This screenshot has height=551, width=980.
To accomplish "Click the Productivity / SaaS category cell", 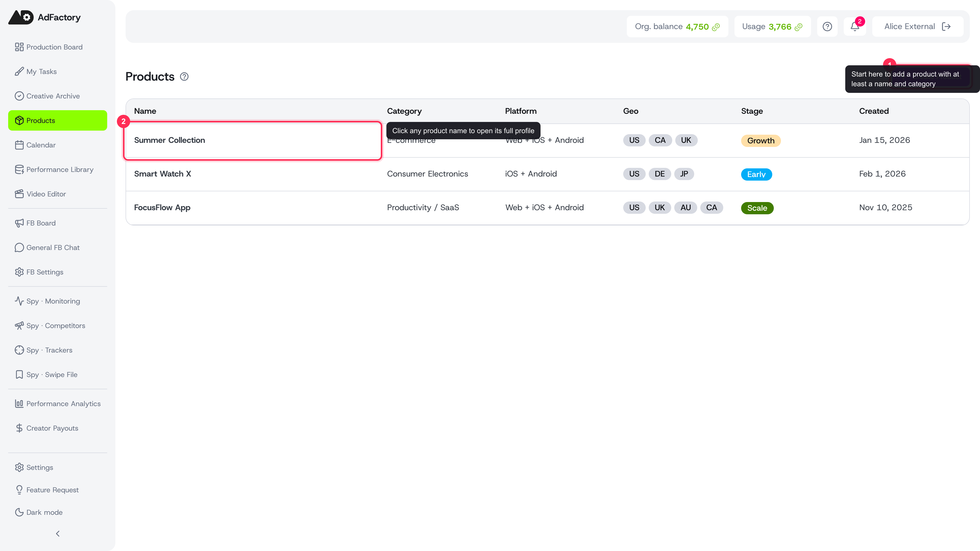I will (x=423, y=208).
